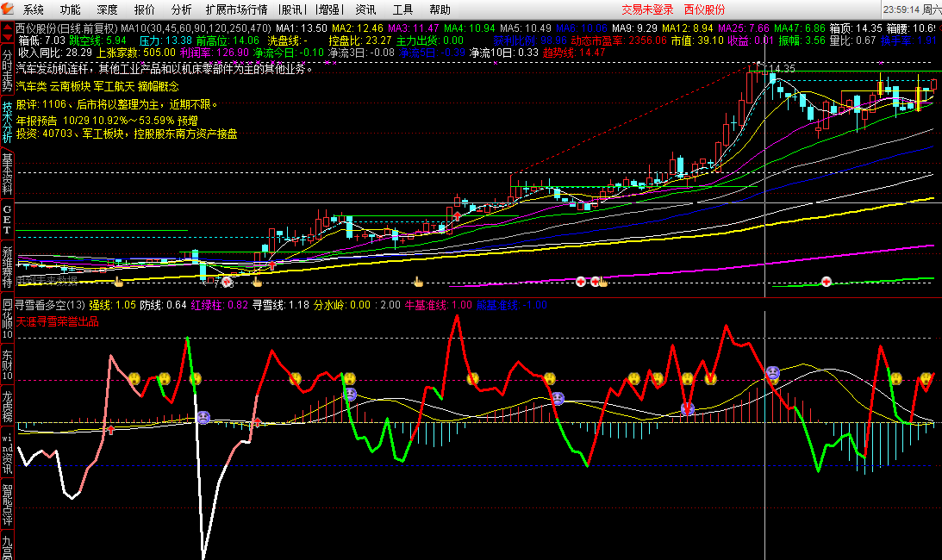Screen dimensions: 942x560
Task: Click the 23:59:14 clock display
Action: coord(901,9)
